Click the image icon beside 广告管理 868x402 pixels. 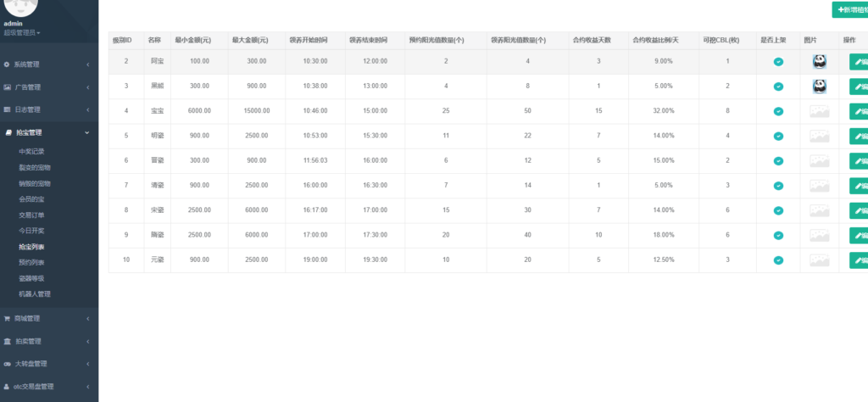point(7,87)
